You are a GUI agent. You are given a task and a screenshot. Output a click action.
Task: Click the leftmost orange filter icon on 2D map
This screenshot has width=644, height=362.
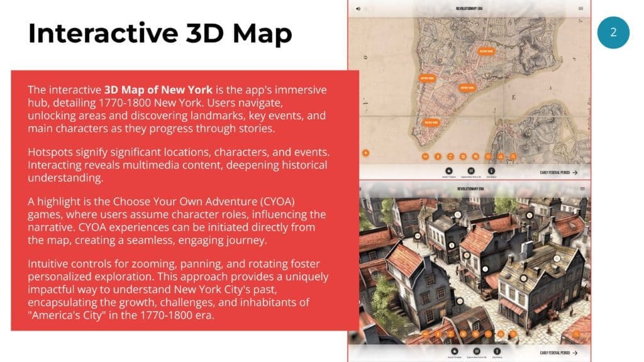click(425, 155)
